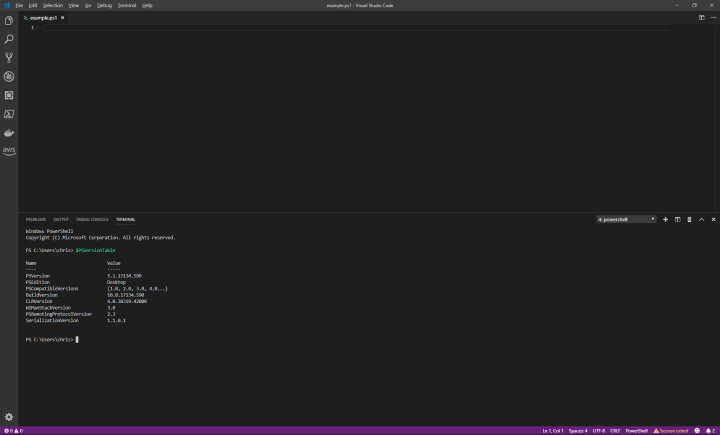Click the Ln 1, Col 1 position indicator
The width and height of the screenshot is (720, 435).
[x=552, y=431]
